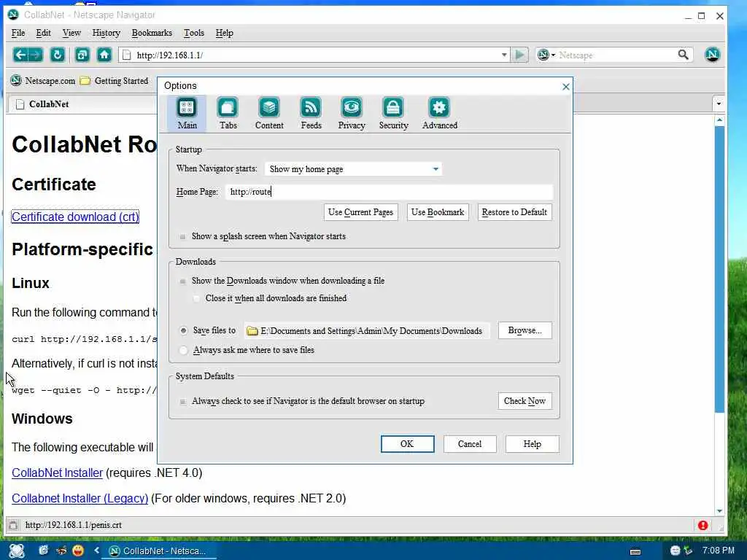
Task: Click the smiley face quick launch icon
Action: tap(78, 551)
